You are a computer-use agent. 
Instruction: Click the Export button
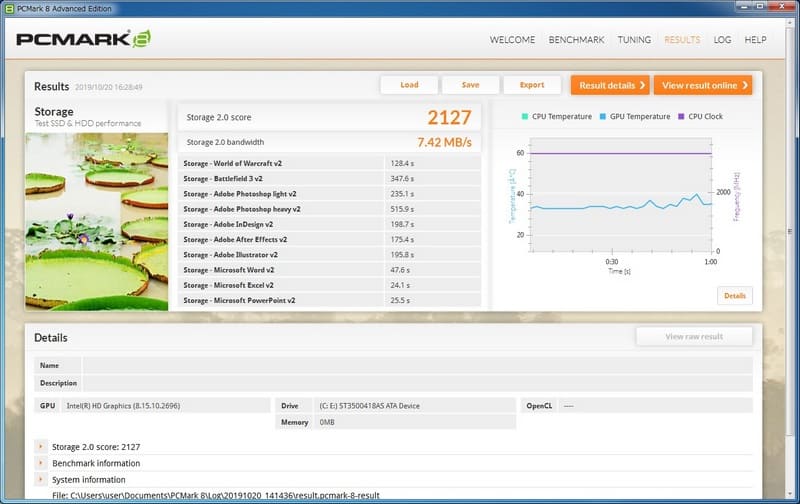click(532, 85)
